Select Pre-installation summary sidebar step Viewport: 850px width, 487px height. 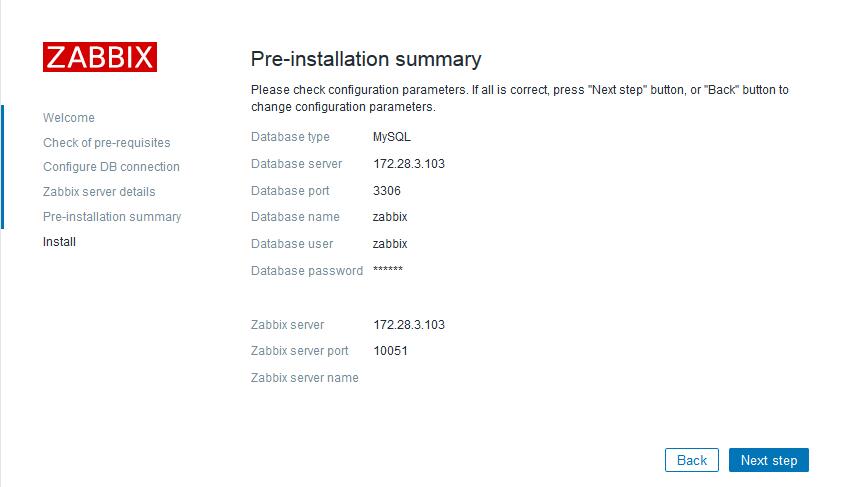pos(112,216)
